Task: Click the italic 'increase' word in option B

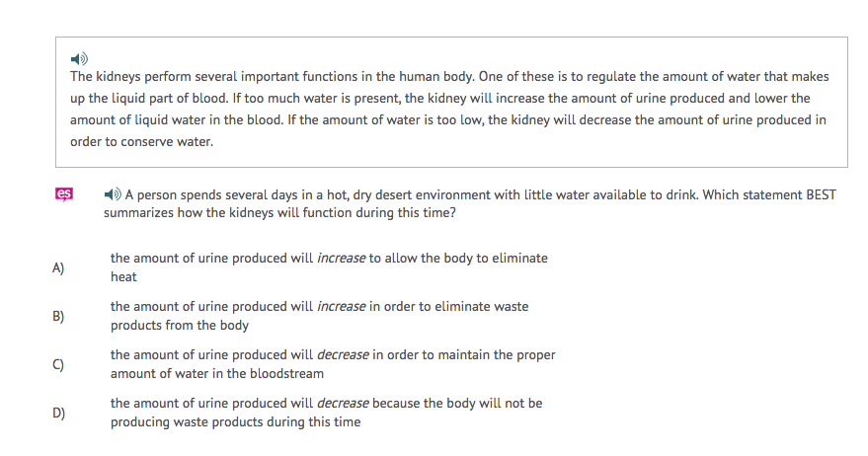Action: click(x=342, y=307)
